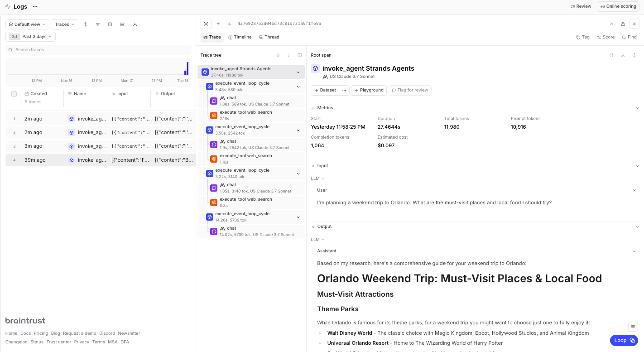Select trace row 1 created 2m ago
This screenshot has height=352, width=644.
101,119
